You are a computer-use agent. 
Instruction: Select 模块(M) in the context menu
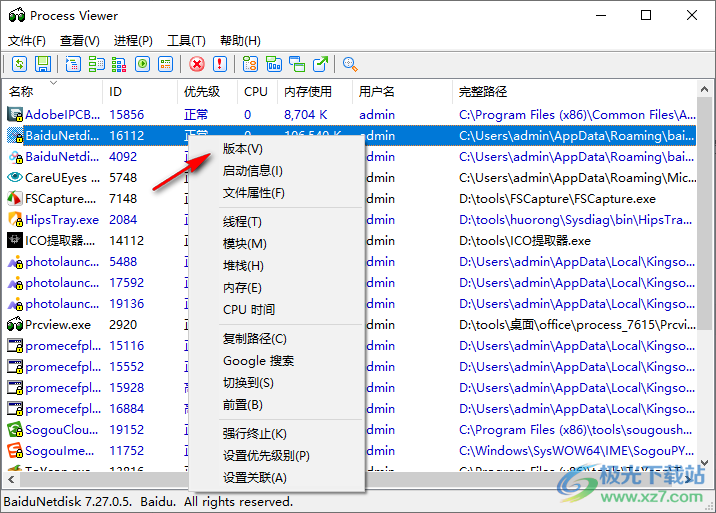click(277, 243)
